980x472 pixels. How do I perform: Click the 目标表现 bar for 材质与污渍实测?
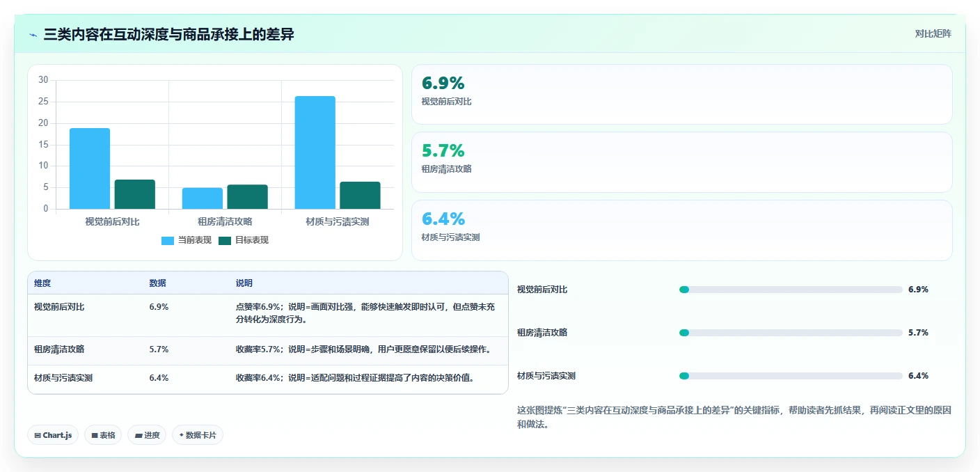coord(361,196)
